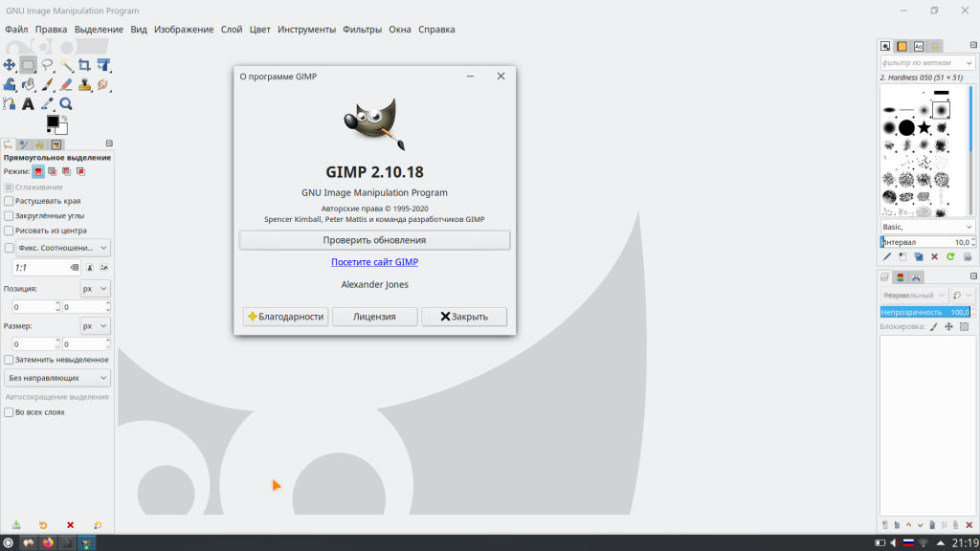Open the layer mode dropdown
Screen dimensions: 980x551
pyautogui.click(x=913, y=296)
